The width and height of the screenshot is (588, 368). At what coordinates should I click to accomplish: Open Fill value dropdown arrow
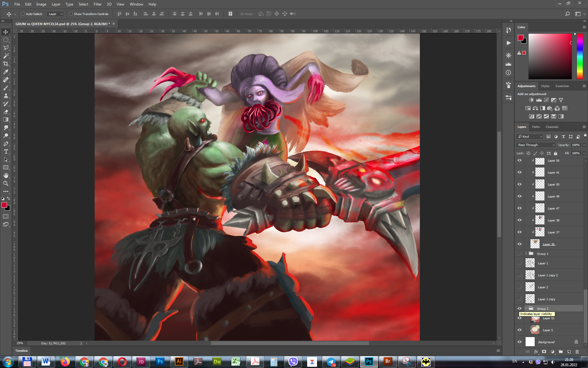tap(584, 153)
